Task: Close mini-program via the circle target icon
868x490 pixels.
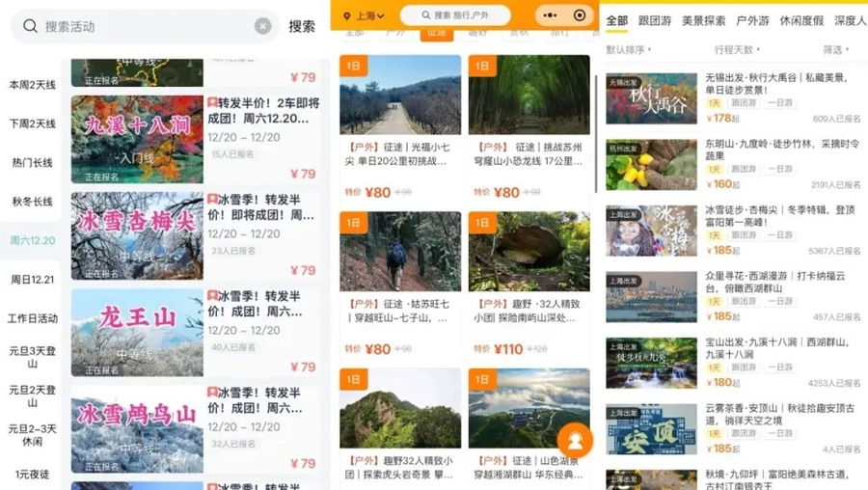Action: pos(579,15)
